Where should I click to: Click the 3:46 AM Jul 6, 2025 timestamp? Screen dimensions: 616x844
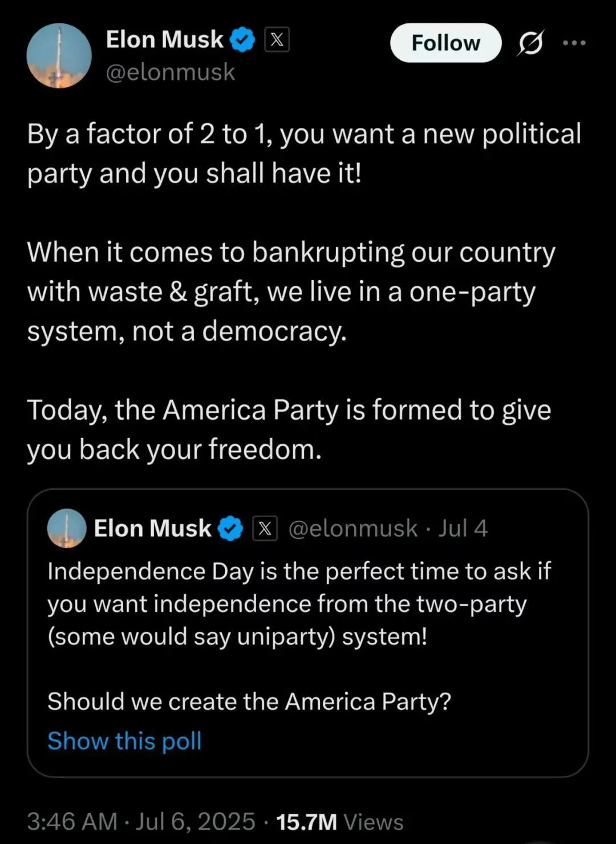coord(141,822)
